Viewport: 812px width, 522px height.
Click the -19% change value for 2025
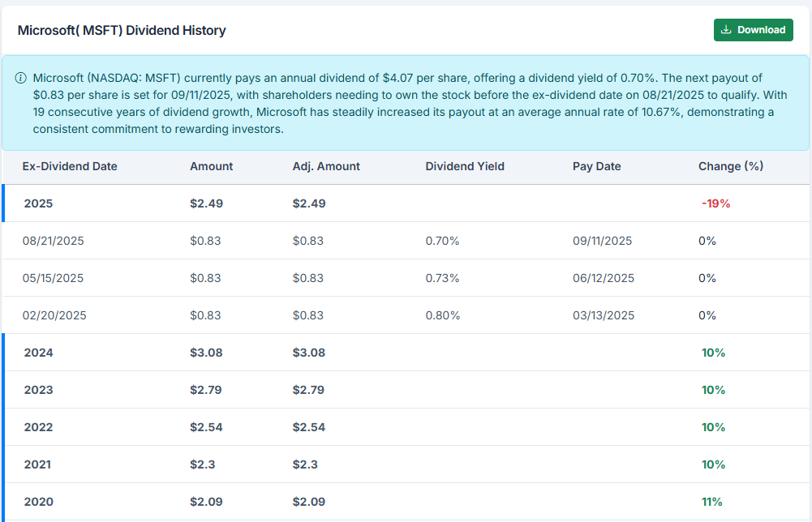[715, 203]
